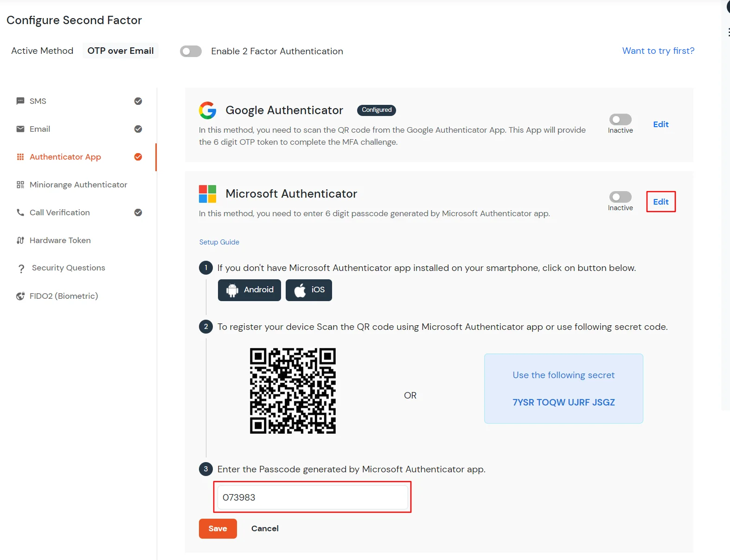This screenshot has height=560, width=730.
Task: Toggle Enable 2 Factor Authentication switch
Action: click(x=191, y=51)
